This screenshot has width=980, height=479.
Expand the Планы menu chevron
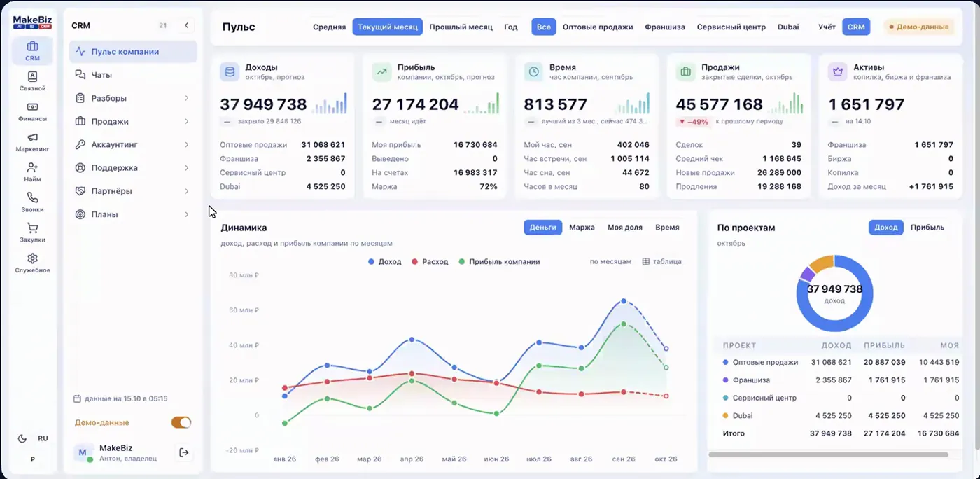pos(187,214)
